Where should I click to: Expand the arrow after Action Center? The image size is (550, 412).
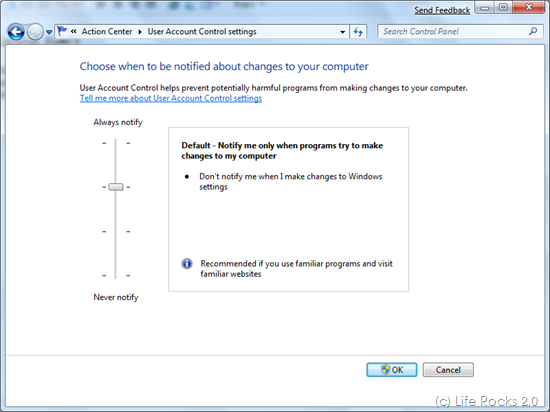click(x=140, y=32)
